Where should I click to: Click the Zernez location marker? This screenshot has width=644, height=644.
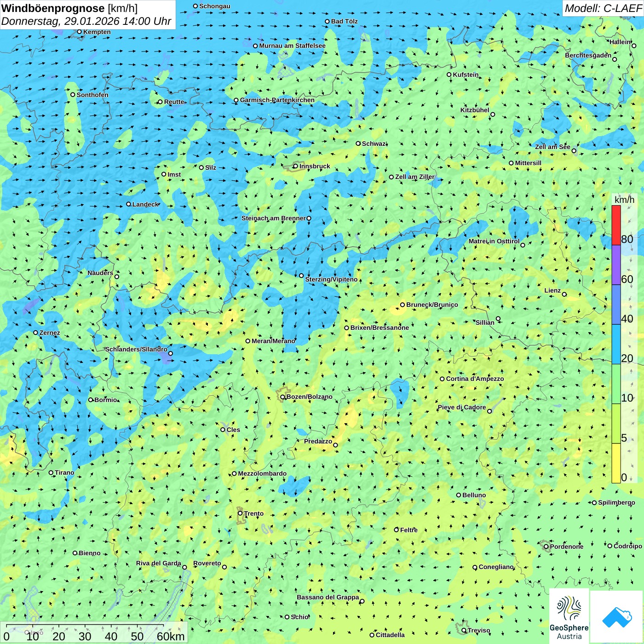35,333
